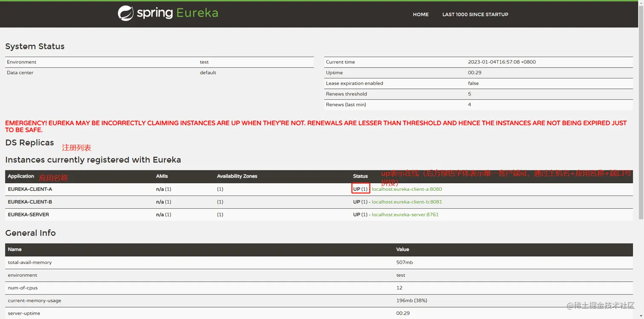The height and width of the screenshot is (319, 644).
Task: Click General Info heading
Action: click(30, 233)
